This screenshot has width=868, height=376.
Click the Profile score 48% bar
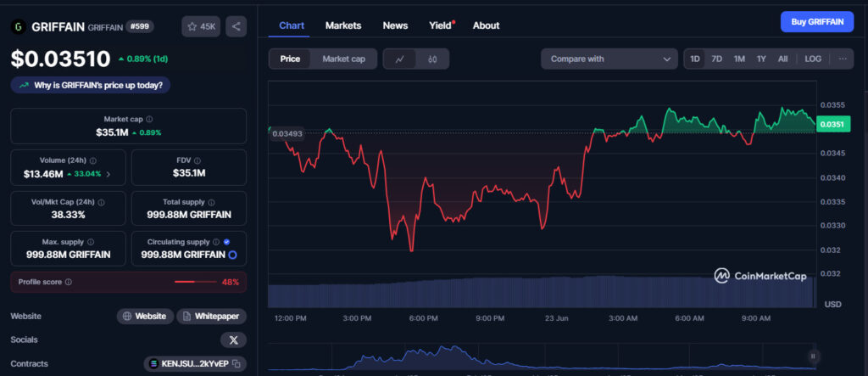click(x=129, y=282)
